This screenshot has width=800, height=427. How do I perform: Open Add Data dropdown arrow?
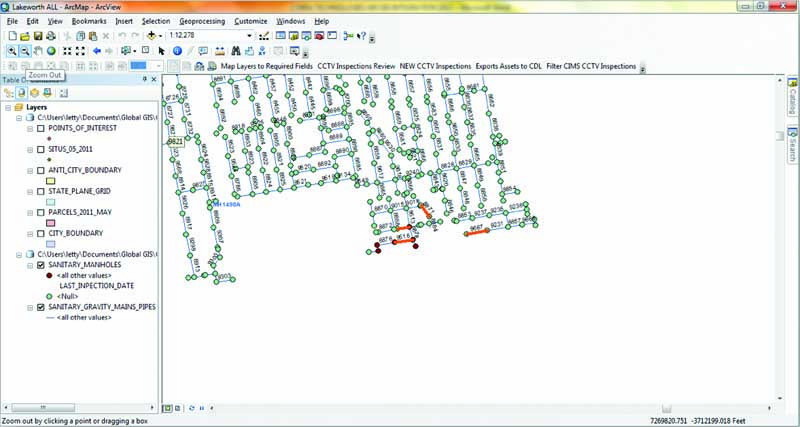coord(160,36)
